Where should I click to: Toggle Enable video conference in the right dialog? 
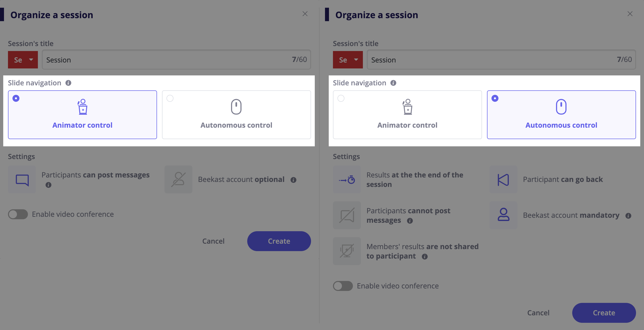pyautogui.click(x=343, y=286)
